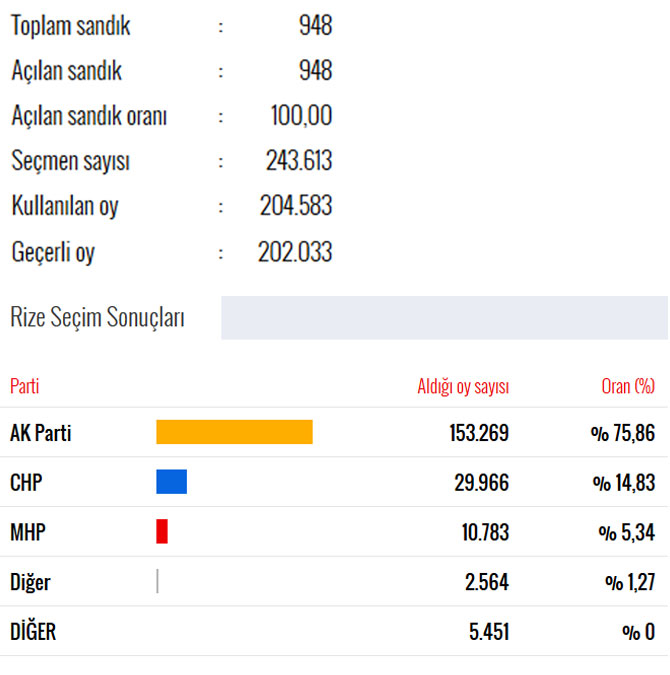The width and height of the screenshot is (670, 675).
Task: Click the Toplam sandık label
Action: pos(70,27)
